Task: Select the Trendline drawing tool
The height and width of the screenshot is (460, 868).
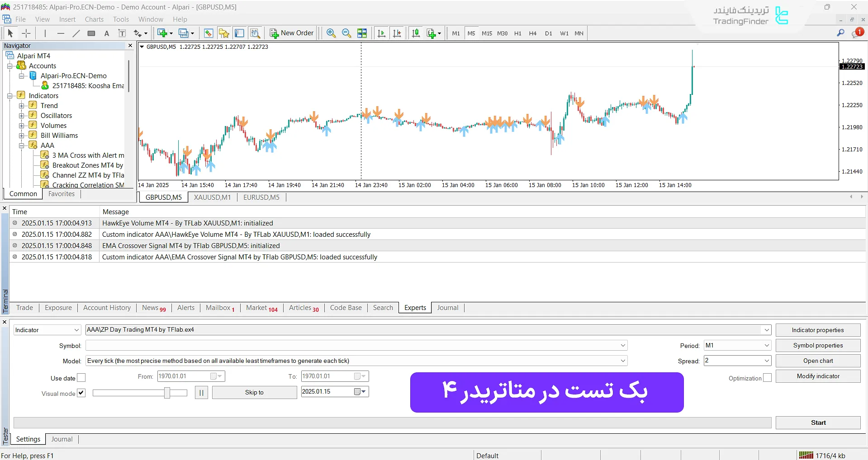Action: tap(76, 33)
